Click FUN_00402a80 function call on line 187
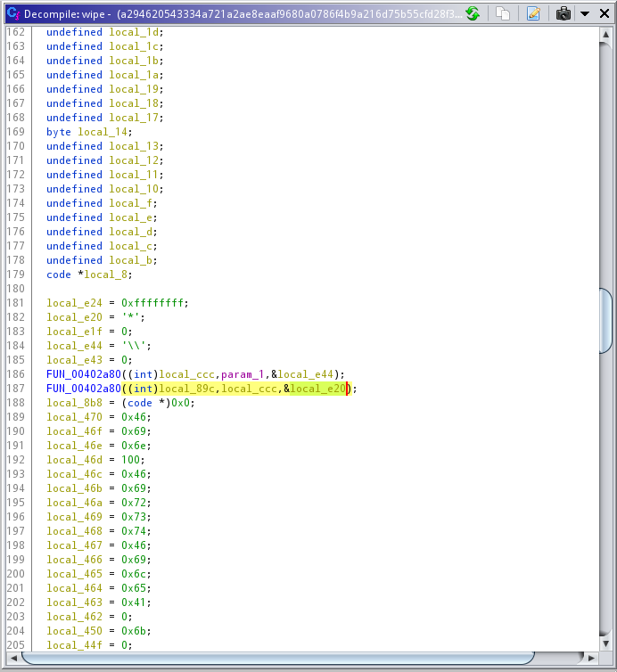Image resolution: width=617 pixels, height=672 pixels. pyautogui.click(x=84, y=389)
